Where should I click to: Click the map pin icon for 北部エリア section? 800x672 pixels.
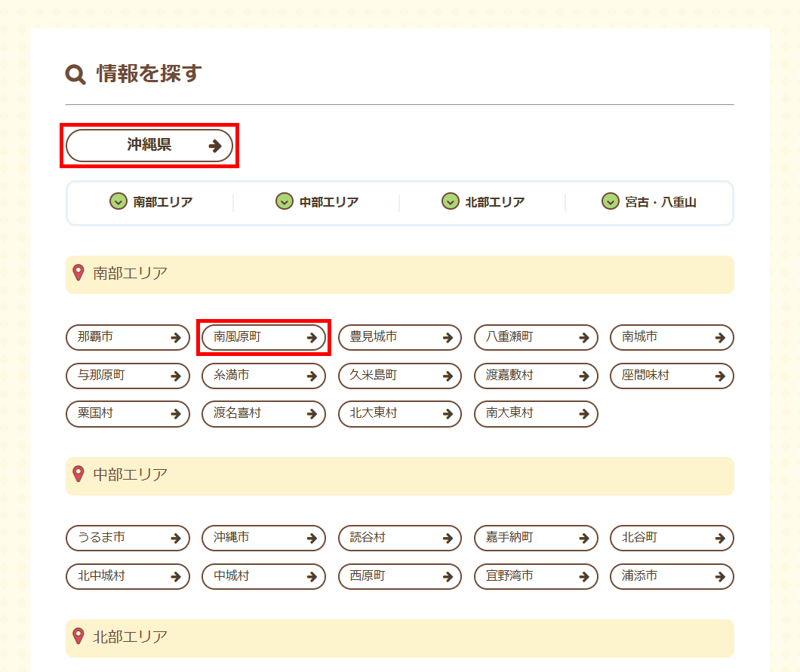pyautogui.click(x=78, y=638)
